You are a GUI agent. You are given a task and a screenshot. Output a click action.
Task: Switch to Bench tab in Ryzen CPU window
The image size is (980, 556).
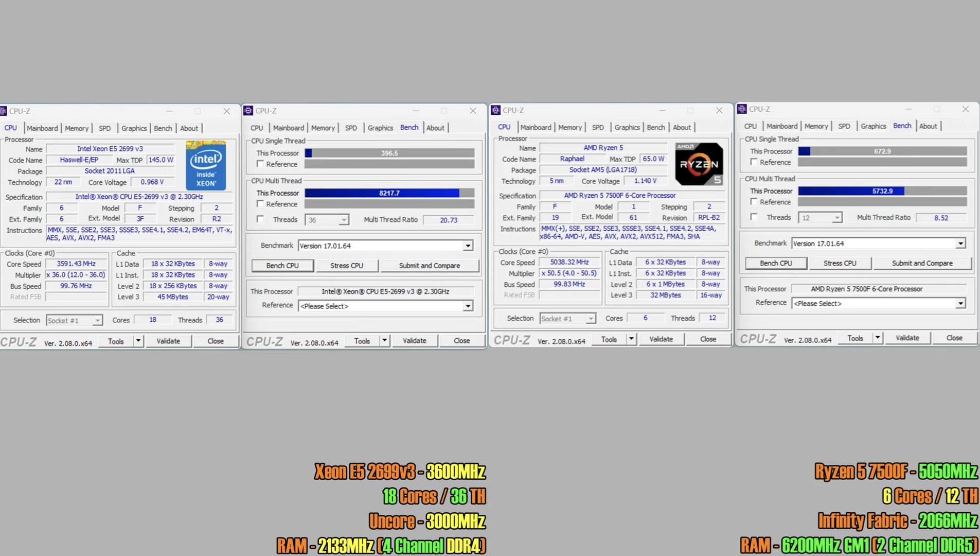point(656,127)
